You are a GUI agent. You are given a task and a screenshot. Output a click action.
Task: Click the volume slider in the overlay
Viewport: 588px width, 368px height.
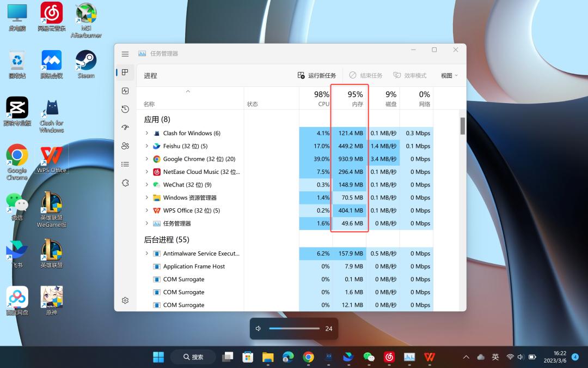click(294, 329)
